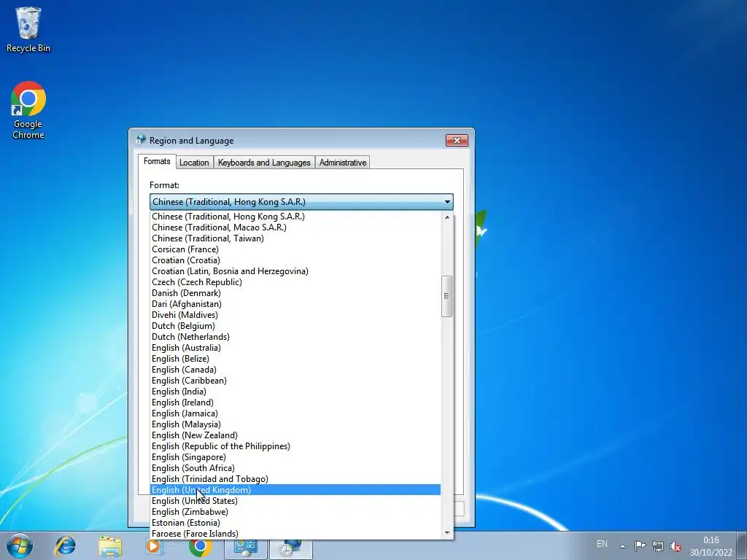Select highlighted English (United Kingdom)
Image resolution: width=747 pixels, height=560 pixels.
coord(295,490)
